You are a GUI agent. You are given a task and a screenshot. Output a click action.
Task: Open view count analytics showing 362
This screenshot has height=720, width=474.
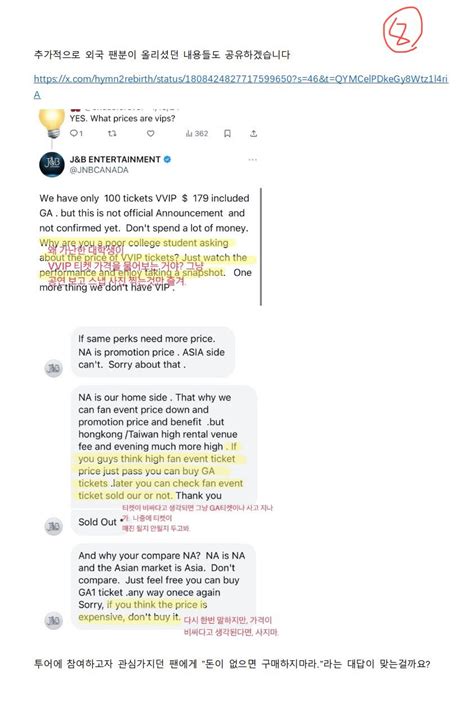197,134
